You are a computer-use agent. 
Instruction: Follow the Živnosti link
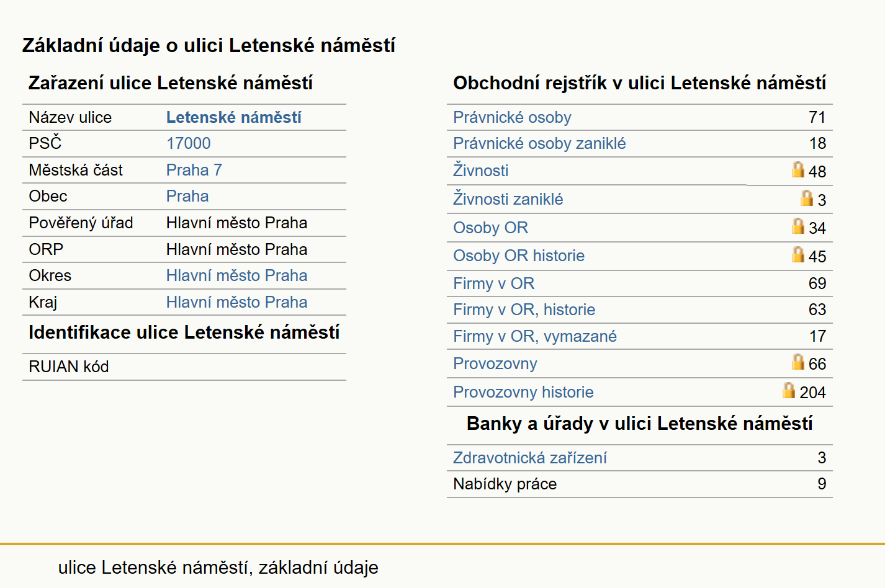click(481, 170)
